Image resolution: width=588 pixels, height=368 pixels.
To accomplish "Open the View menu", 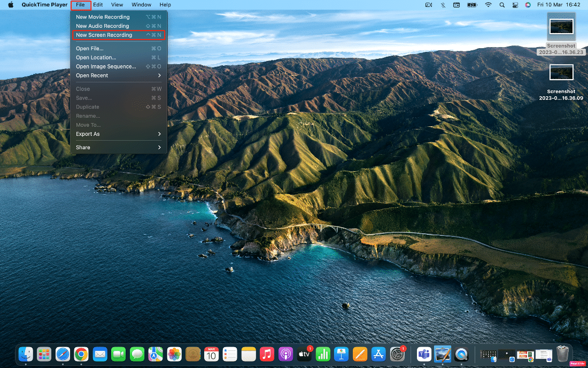I will coord(117,5).
